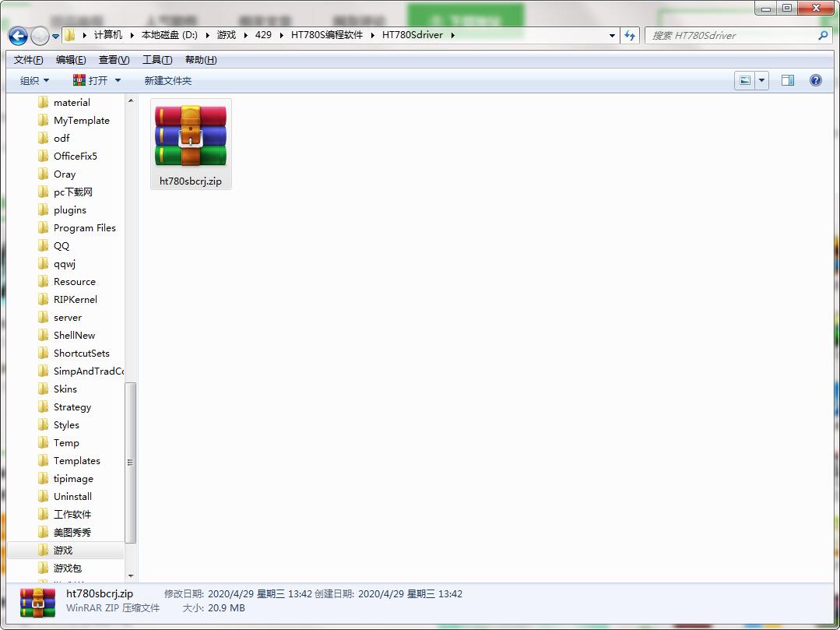Open the 帮助(H) menu
The height and width of the screenshot is (630, 840).
click(x=201, y=60)
